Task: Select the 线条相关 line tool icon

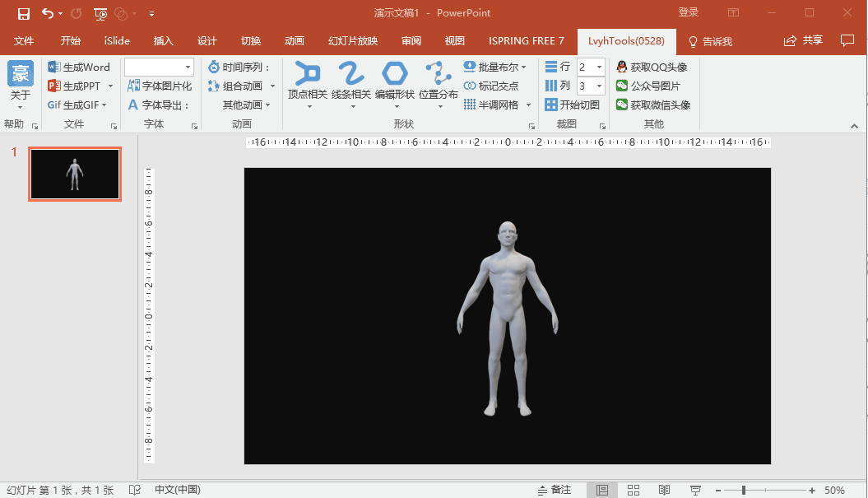Action: tap(350, 74)
